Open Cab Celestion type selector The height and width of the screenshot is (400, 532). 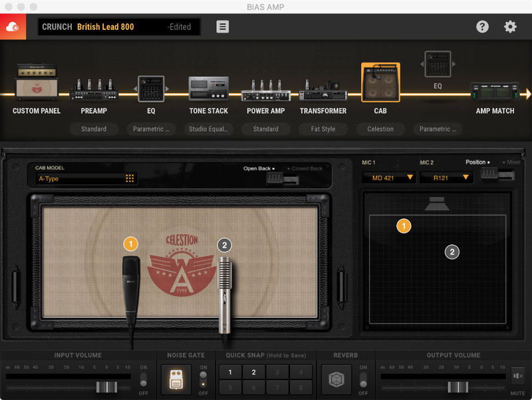point(380,129)
